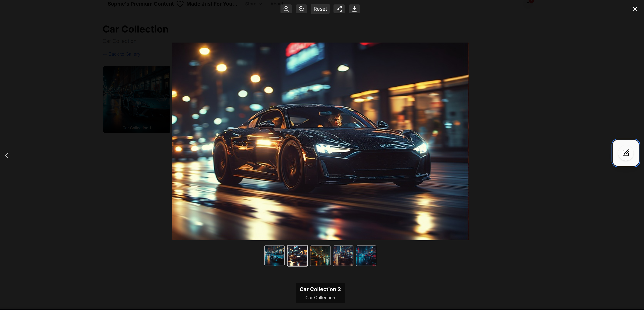This screenshot has width=644, height=310.
Task: Open the About page link
Action: click(277, 4)
